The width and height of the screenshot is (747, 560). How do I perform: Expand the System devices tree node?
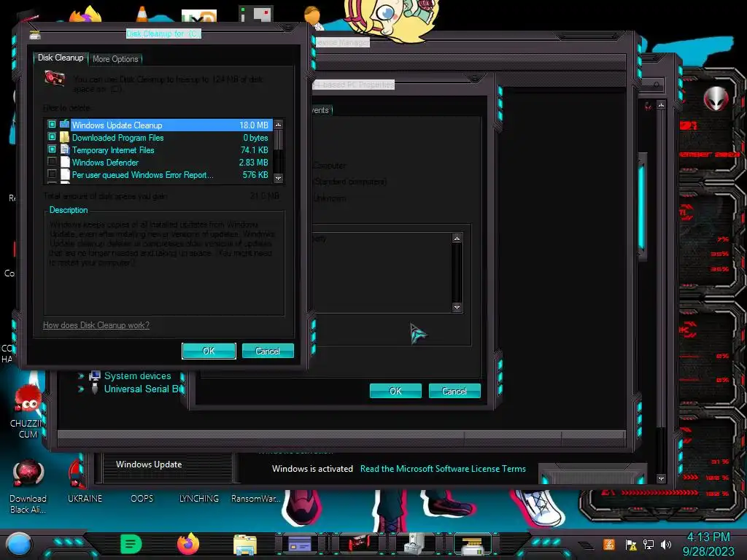click(x=81, y=376)
